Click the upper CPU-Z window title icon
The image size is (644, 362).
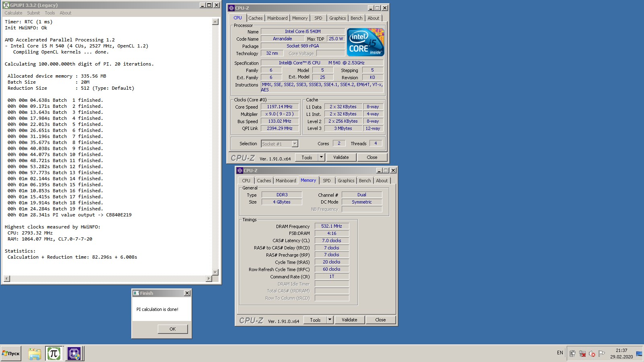tap(231, 8)
